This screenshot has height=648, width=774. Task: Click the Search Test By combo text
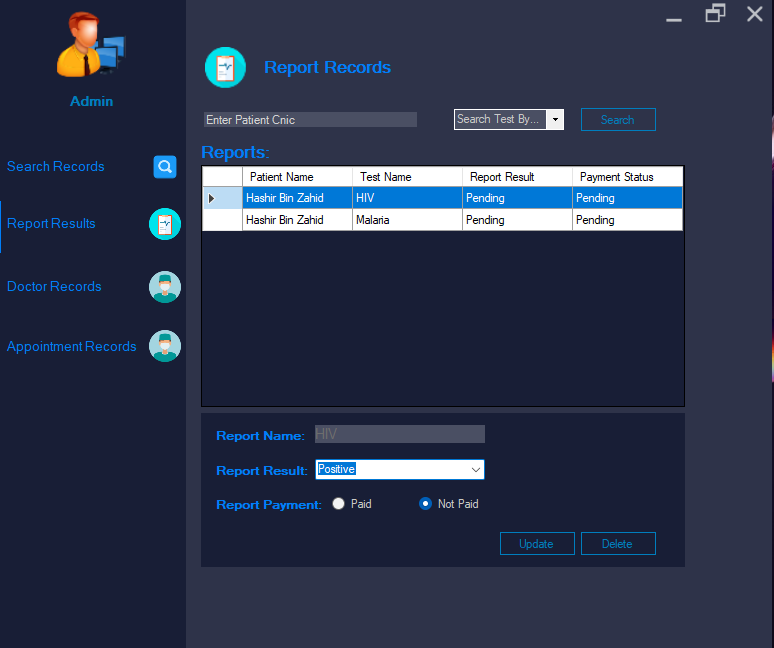tap(498, 119)
